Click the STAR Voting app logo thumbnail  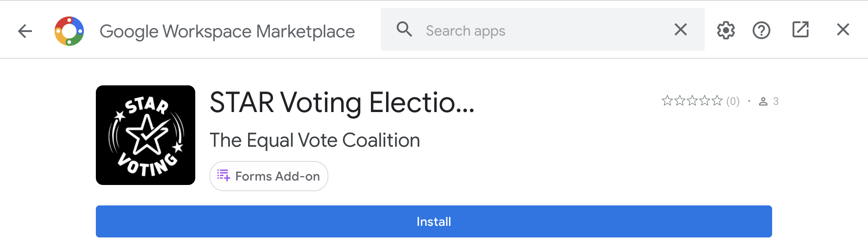[146, 135]
